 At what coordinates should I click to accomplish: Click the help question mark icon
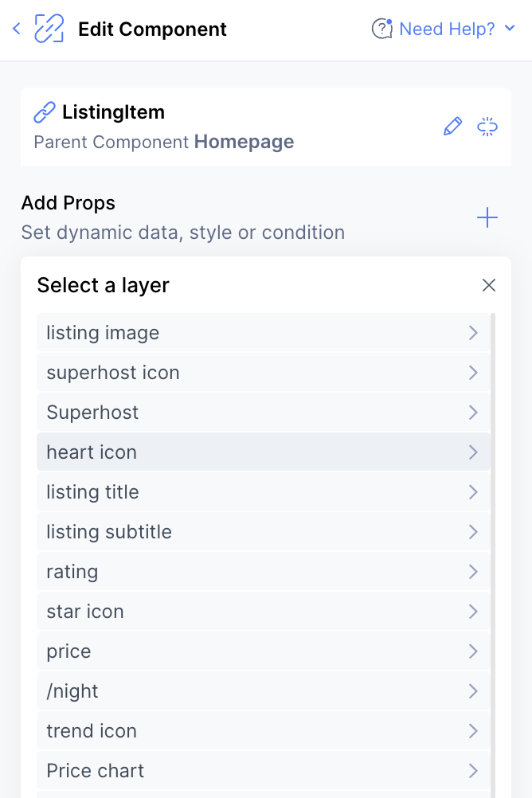click(x=381, y=29)
